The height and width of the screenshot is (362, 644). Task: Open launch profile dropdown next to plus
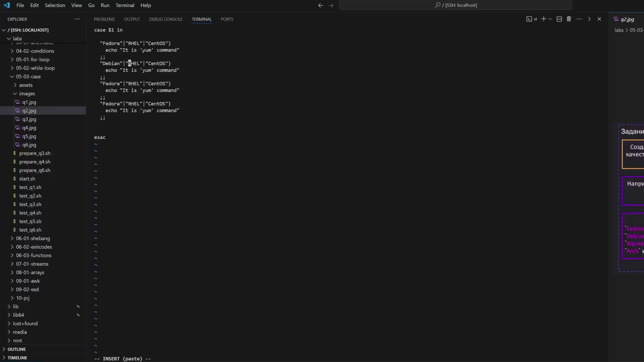point(550,19)
